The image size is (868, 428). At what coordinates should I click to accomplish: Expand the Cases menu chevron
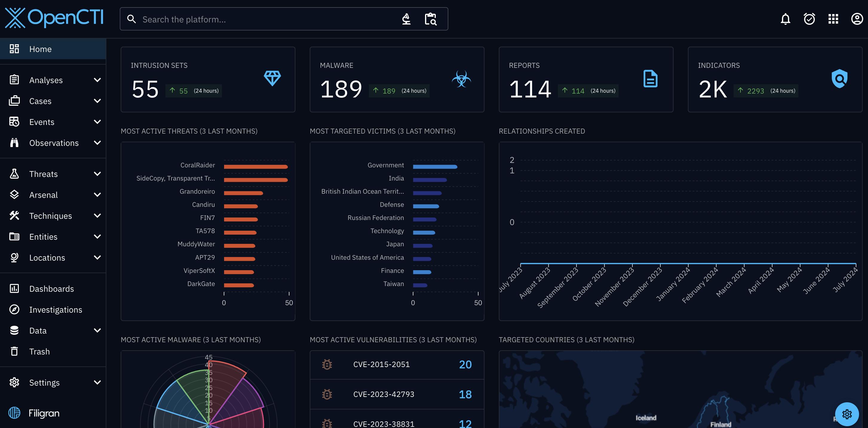click(x=97, y=101)
